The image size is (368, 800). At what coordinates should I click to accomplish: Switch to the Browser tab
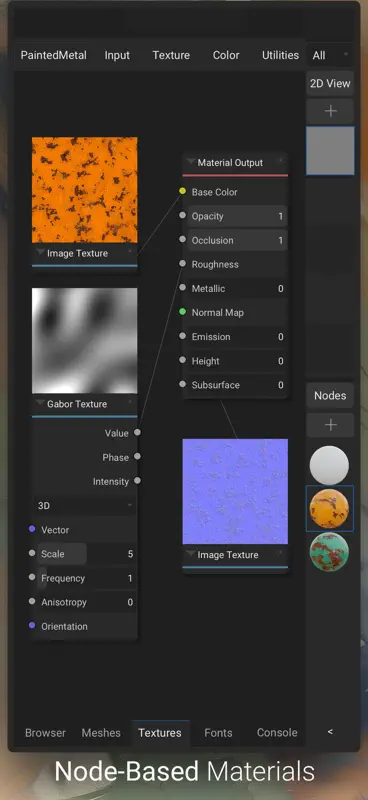(x=45, y=733)
